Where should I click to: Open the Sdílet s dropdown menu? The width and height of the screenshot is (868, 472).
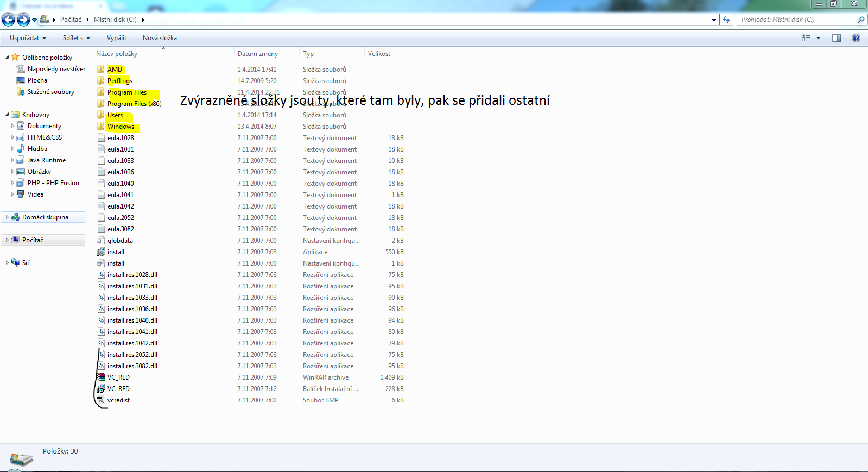pyautogui.click(x=76, y=38)
